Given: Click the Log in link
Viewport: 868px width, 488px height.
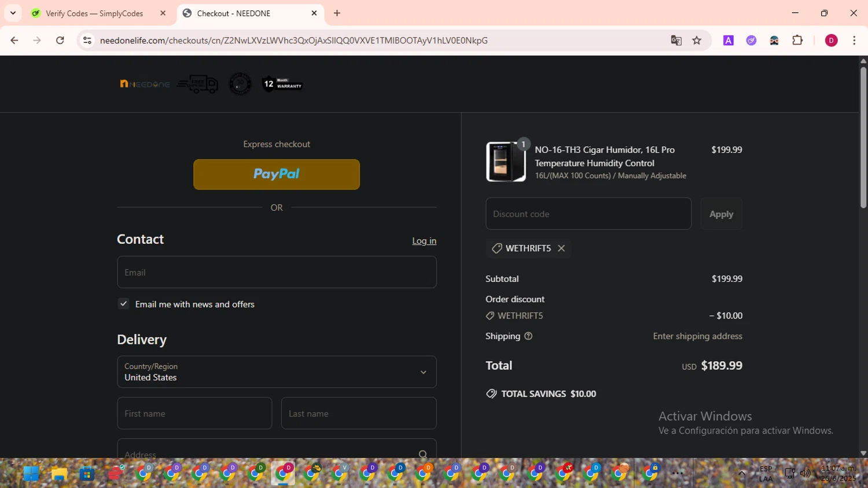Looking at the screenshot, I should coord(424,241).
